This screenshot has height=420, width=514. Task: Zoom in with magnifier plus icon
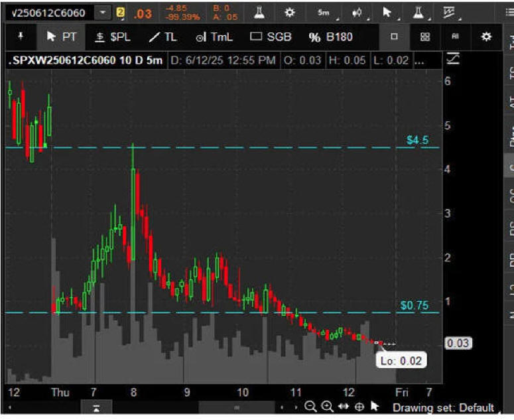point(327,407)
